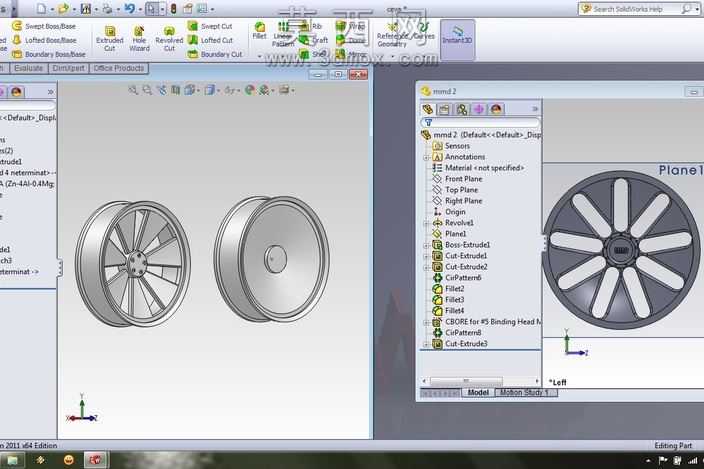The image size is (704, 469).
Task: Open the Hole Wizard tool
Action: tap(139, 38)
